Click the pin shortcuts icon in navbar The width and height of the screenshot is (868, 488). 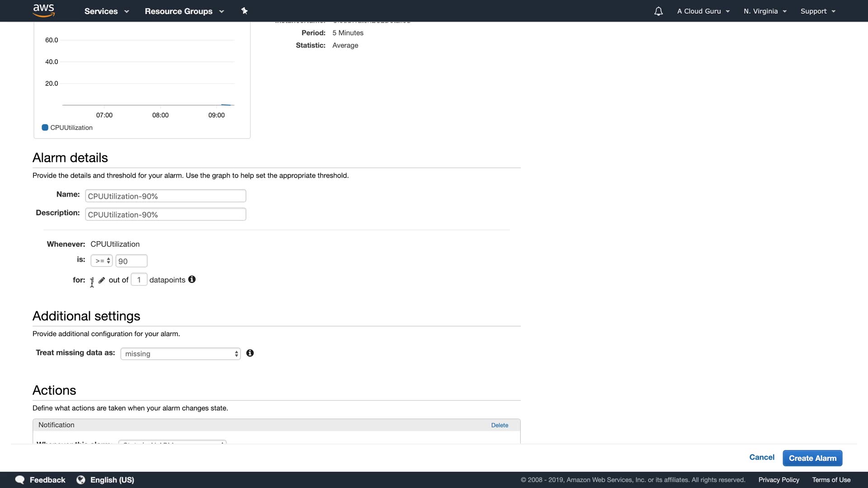245,11
